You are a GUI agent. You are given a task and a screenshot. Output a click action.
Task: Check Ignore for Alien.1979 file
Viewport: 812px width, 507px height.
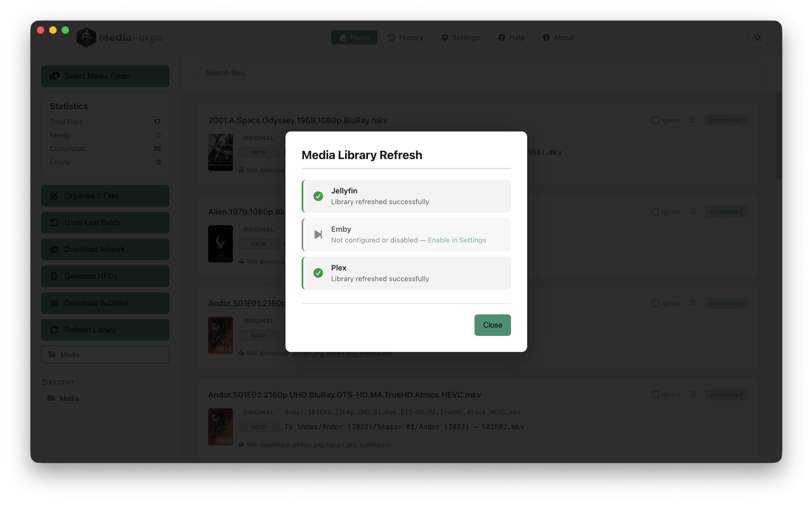[x=656, y=212]
